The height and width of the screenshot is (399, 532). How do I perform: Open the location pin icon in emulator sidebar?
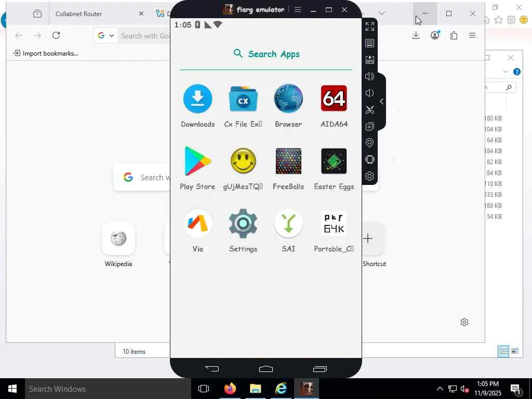(370, 143)
